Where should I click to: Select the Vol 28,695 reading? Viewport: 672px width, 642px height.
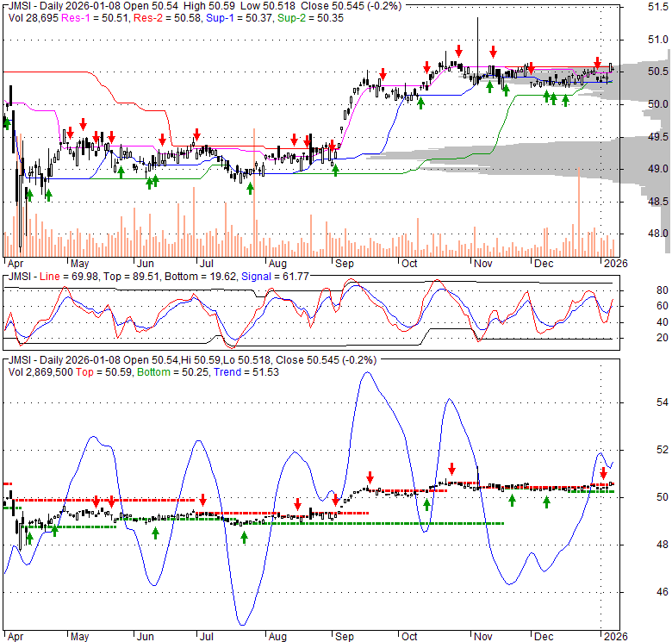click(x=34, y=18)
